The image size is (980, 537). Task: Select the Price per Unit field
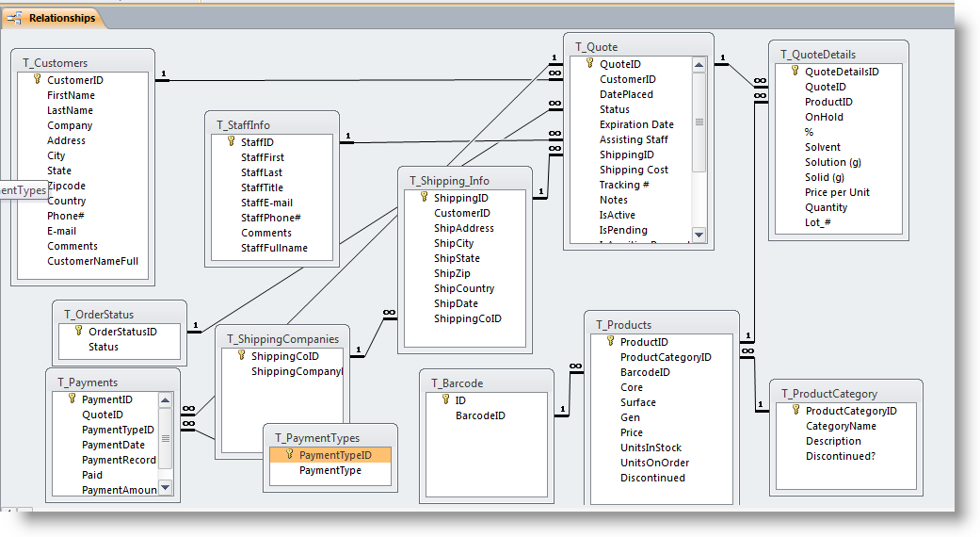tap(837, 192)
